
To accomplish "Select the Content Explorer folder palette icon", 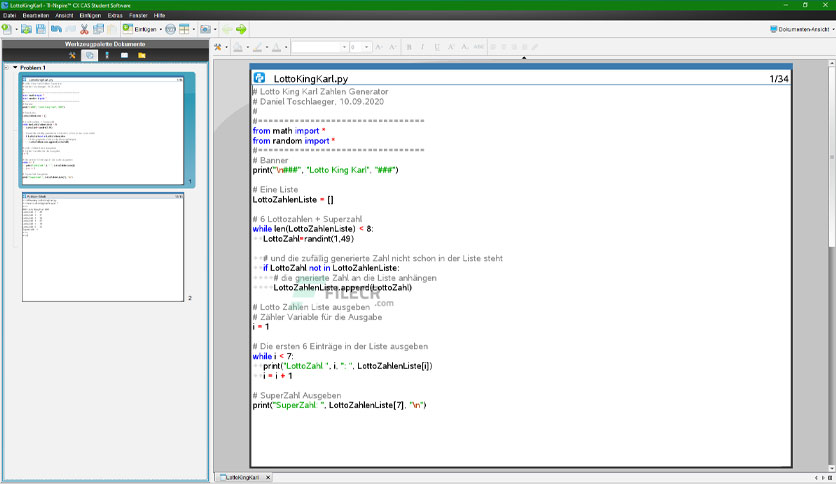I will (x=142, y=55).
